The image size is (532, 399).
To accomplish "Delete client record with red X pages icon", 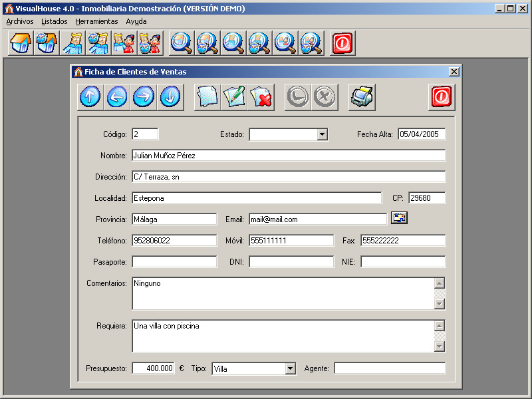I will tap(261, 97).
